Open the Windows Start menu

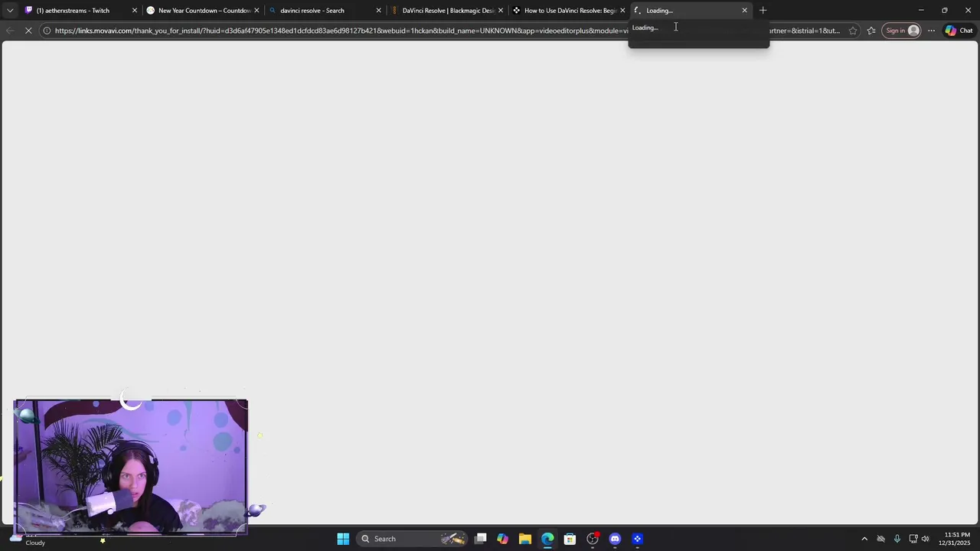pos(343,539)
